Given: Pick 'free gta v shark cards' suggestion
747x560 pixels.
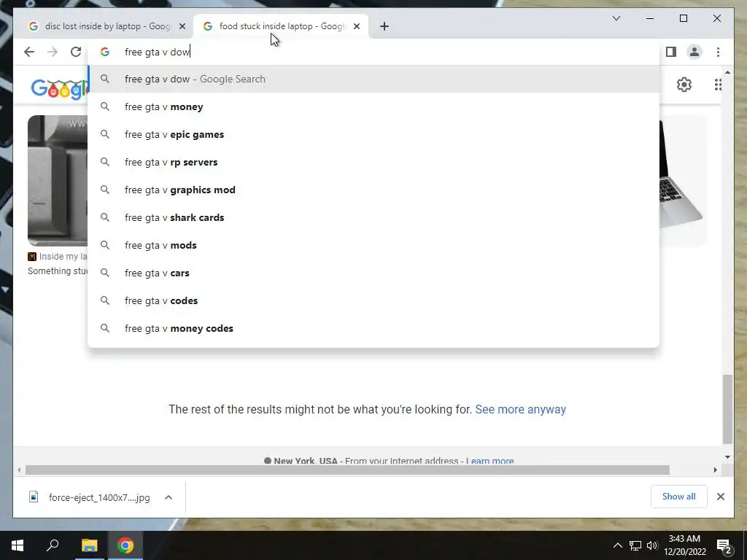Looking at the screenshot, I should coord(373,217).
